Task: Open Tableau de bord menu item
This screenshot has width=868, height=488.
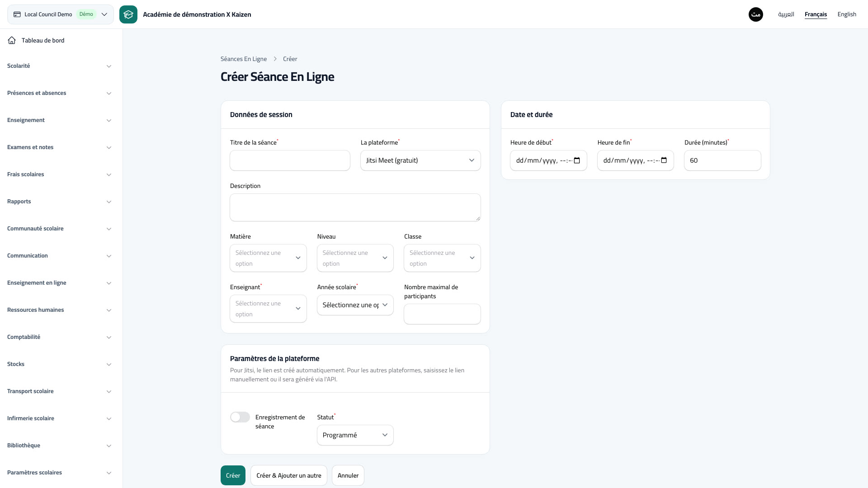Action: pyautogui.click(x=59, y=40)
